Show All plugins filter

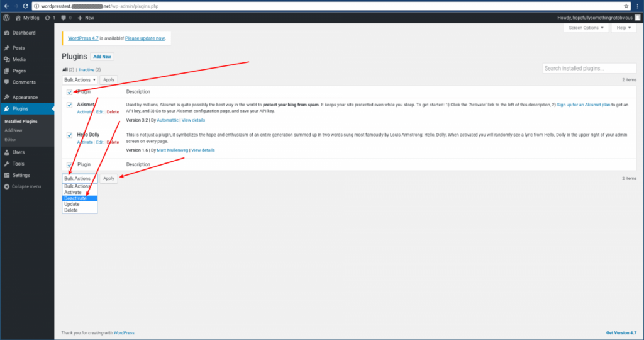click(x=65, y=70)
